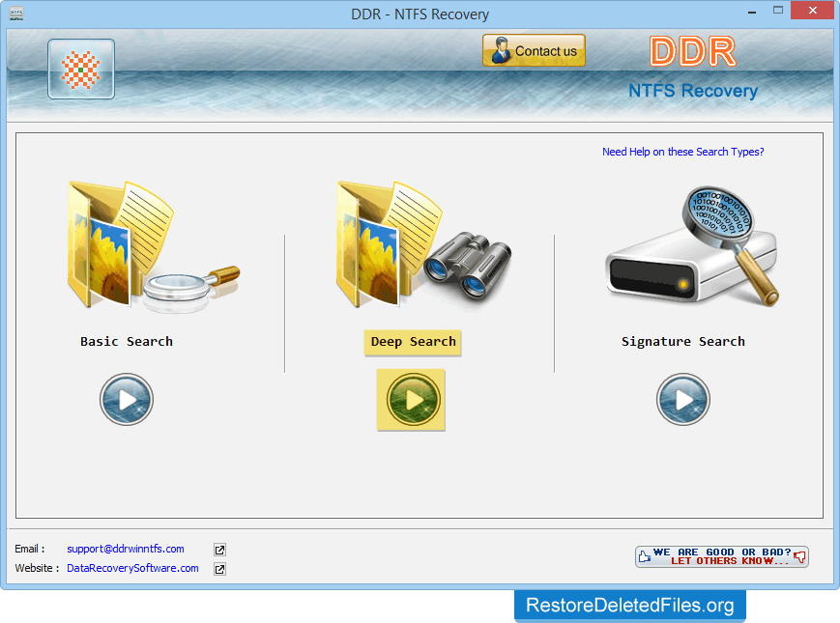Image resolution: width=840 pixels, height=623 pixels.
Task: Click the Signature Search hard drive icon
Action: coord(692,246)
